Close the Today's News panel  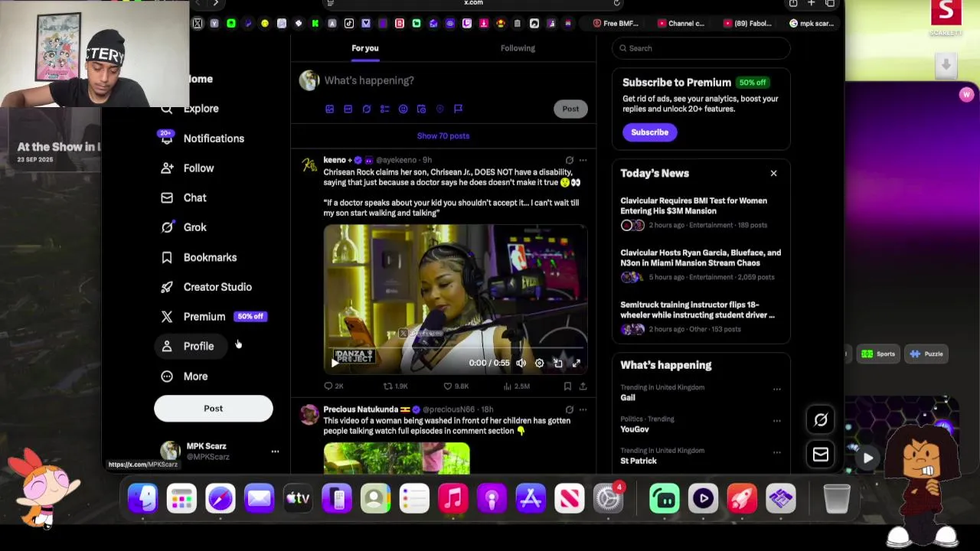click(x=773, y=174)
